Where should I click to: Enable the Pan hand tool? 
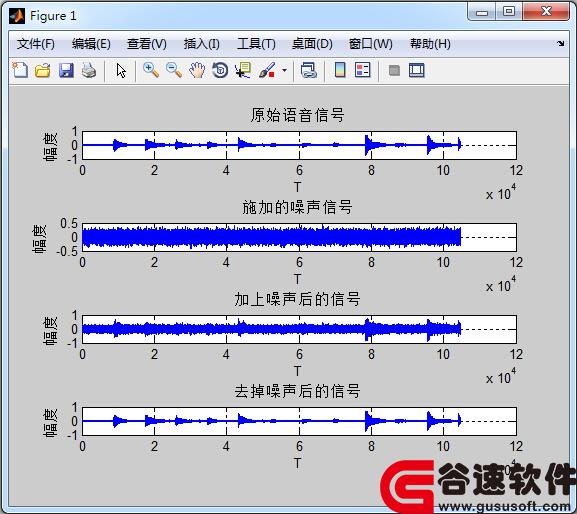coord(197,70)
